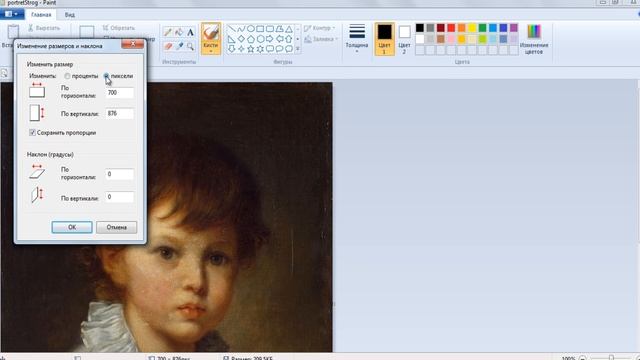
Task: Choose the rounded rectangular callout shape
Action: (270, 49)
